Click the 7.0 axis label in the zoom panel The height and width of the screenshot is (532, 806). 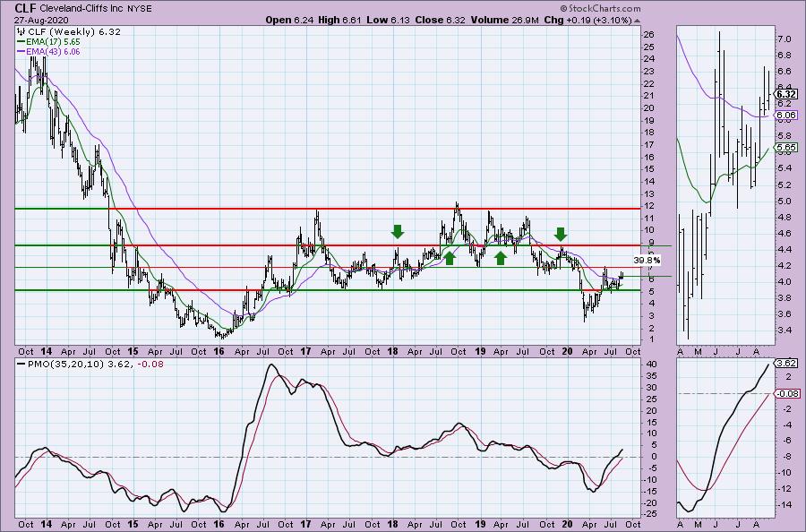(784, 39)
